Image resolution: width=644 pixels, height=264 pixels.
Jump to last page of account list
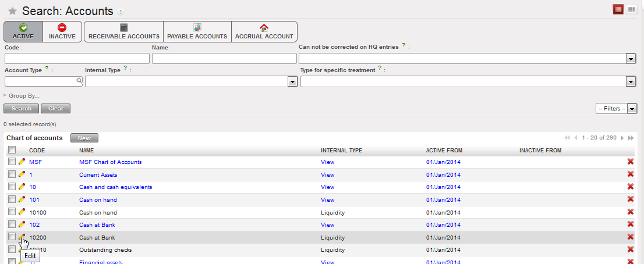pyautogui.click(x=631, y=138)
